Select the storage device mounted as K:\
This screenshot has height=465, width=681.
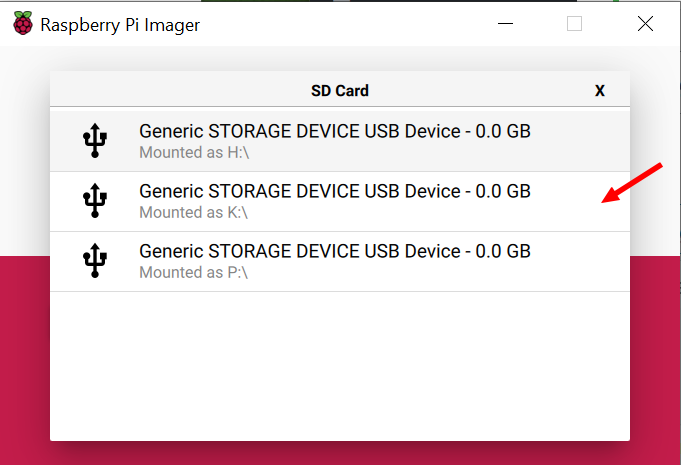click(340, 201)
